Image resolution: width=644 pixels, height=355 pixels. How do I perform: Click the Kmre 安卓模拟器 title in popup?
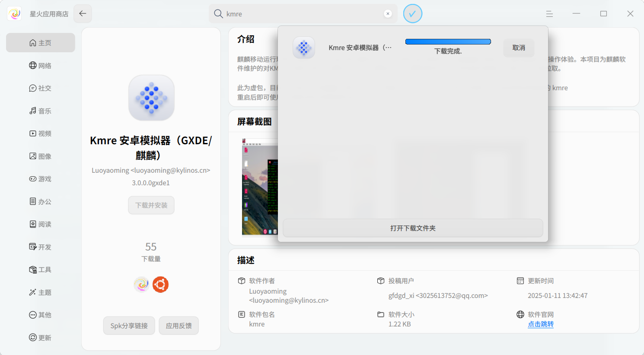click(x=360, y=48)
